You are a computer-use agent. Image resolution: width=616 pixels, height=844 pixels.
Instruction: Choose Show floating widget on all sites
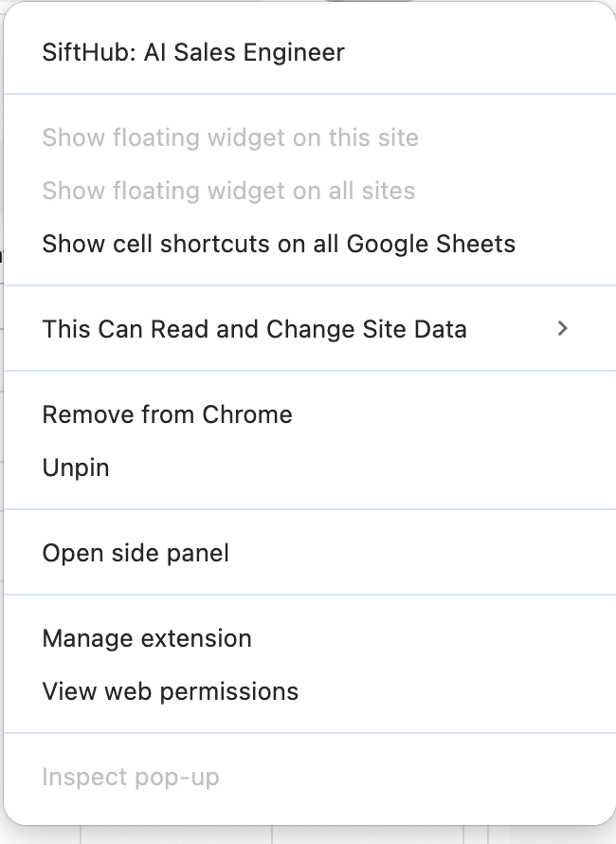point(228,191)
